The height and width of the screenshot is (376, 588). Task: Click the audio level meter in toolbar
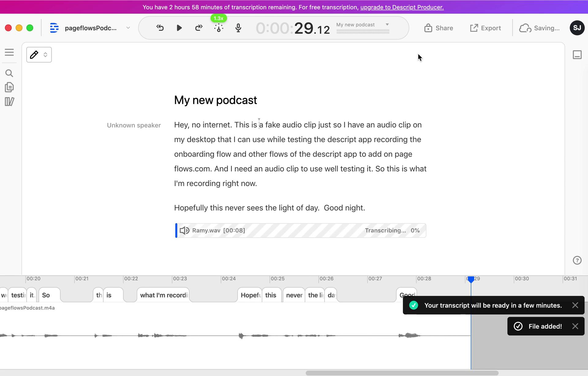tap(363, 31)
